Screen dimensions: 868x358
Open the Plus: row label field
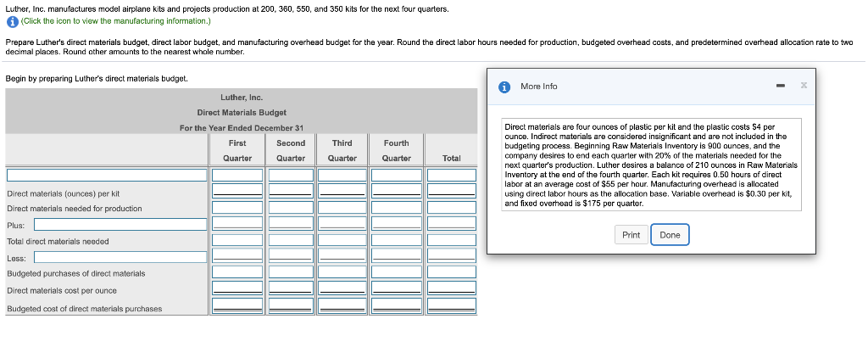[x=120, y=225]
